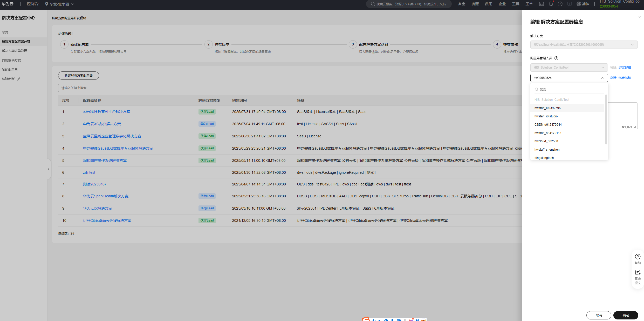Screen dimensions: 644x321
Task: Open 我的解决方案 in the sidebar
Action: pyautogui.click(x=11, y=60)
